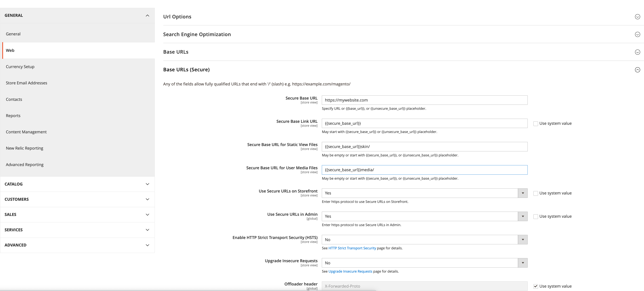
Task: Open Use Secure URLs in Admin dropdown
Action: click(x=424, y=216)
